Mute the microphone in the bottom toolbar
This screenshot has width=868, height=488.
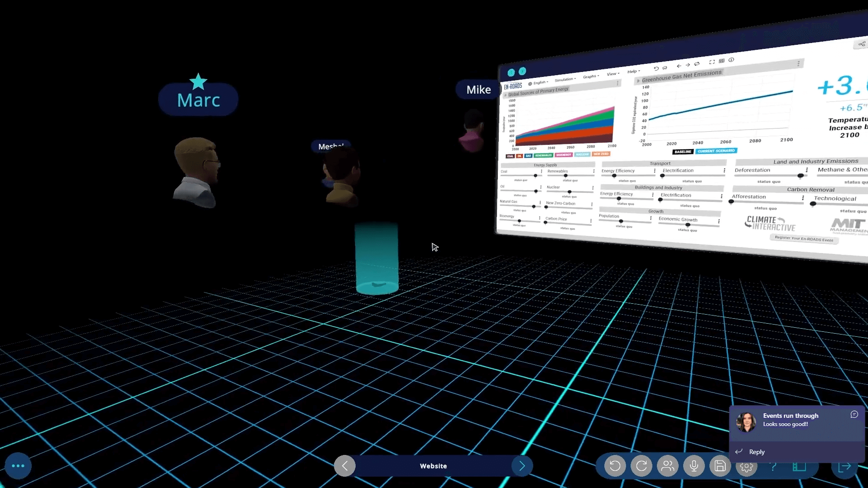pyautogui.click(x=694, y=466)
